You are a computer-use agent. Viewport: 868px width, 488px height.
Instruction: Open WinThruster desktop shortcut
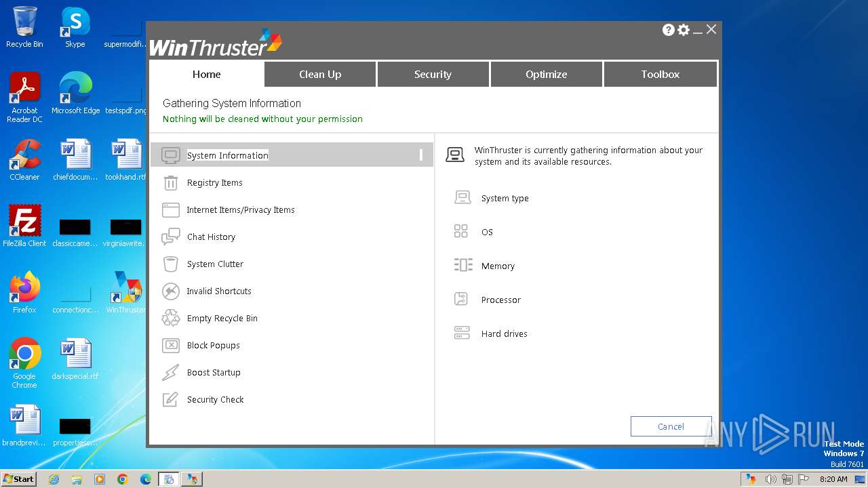click(126, 293)
